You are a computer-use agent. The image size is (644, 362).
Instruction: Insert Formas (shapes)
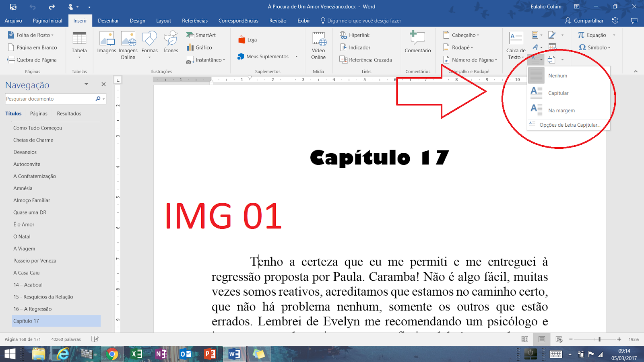pos(149,42)
